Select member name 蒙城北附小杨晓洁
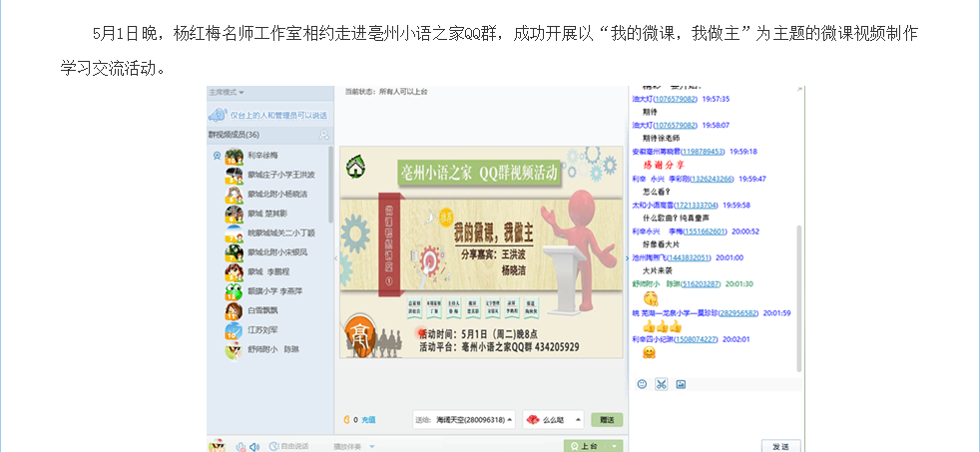The width and height of the screenshot is (980, 452). pos(276,194)
